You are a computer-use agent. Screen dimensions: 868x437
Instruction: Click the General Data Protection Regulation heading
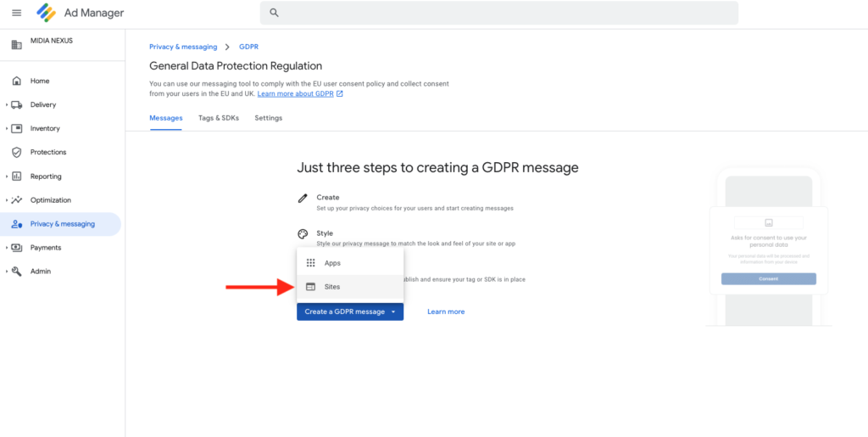pos(236,66)
